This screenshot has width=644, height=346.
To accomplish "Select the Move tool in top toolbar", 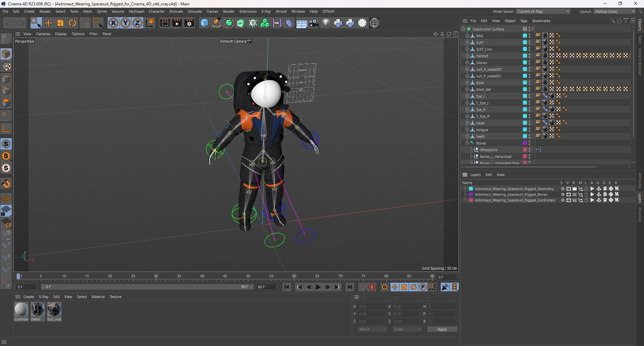I will click(48, 23).
